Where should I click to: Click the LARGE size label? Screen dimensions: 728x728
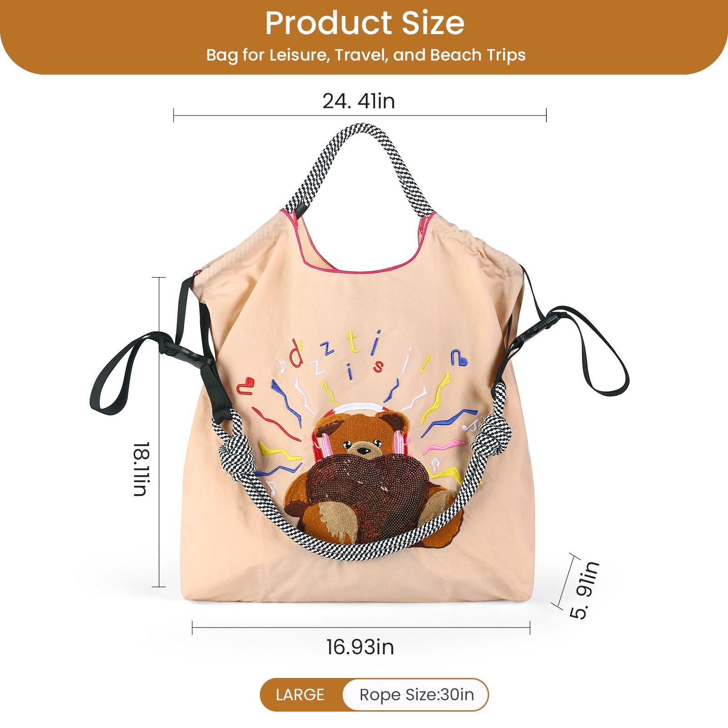click(x=300, y=695)
